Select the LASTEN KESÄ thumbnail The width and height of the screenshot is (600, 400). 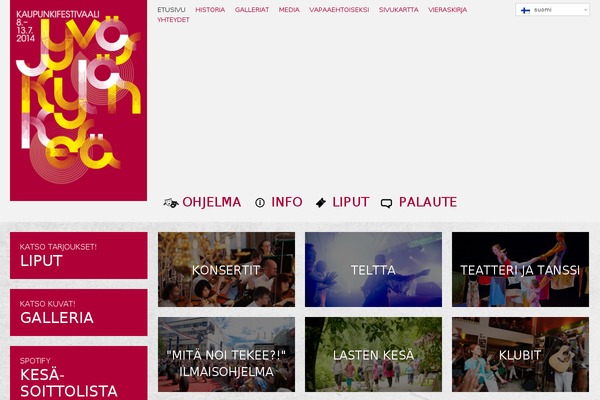[373, 354]
